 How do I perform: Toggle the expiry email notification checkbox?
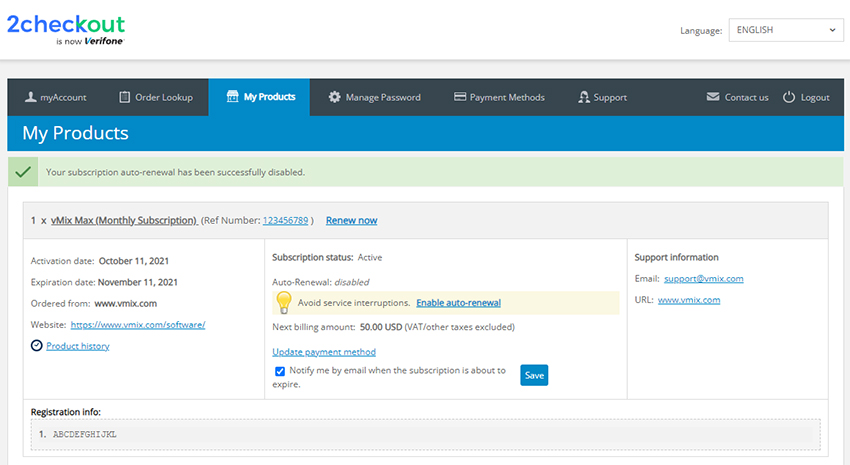pos(280,371)
